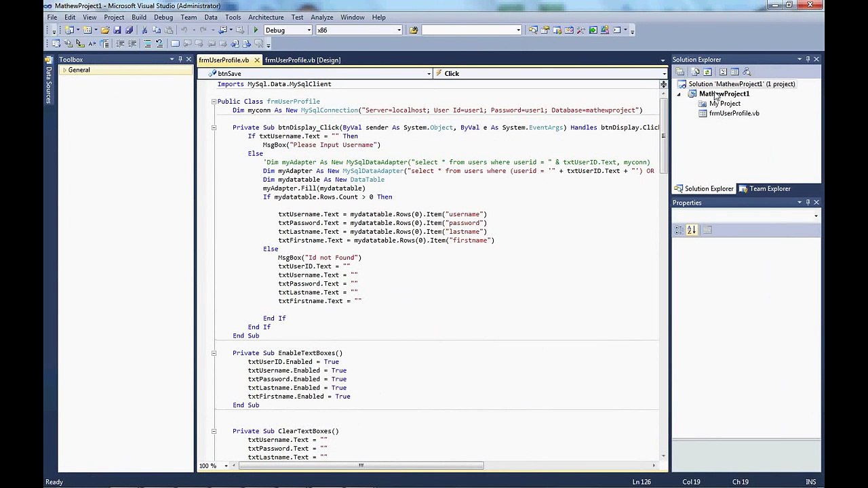Start debugging with the green play icon

tap(256, 30)
